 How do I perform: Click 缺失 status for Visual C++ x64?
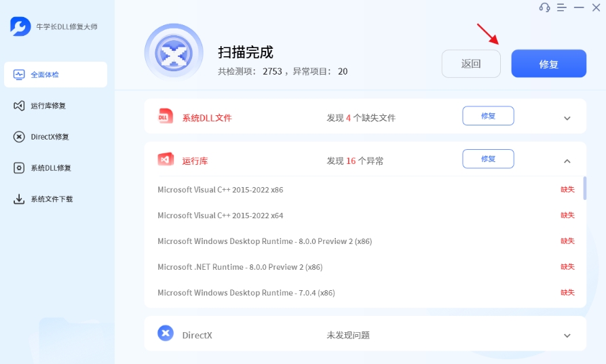pyautogui.click(x=567, y=216)
